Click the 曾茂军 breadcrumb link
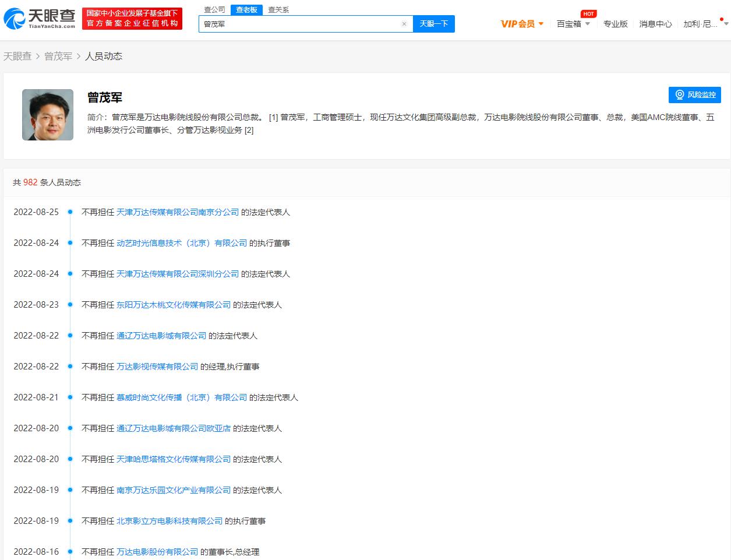 coord(58,56)
